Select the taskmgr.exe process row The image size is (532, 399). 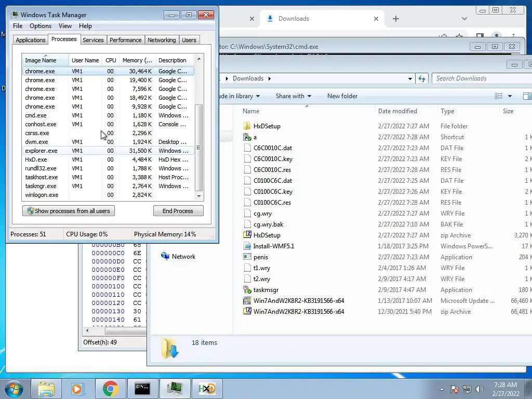108,186
